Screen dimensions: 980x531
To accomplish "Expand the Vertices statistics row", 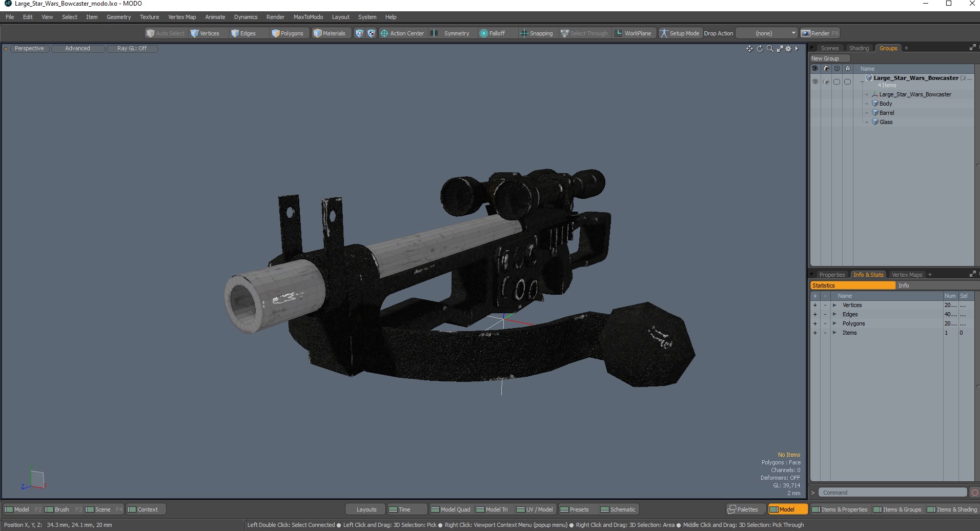I will pos(834,305).
